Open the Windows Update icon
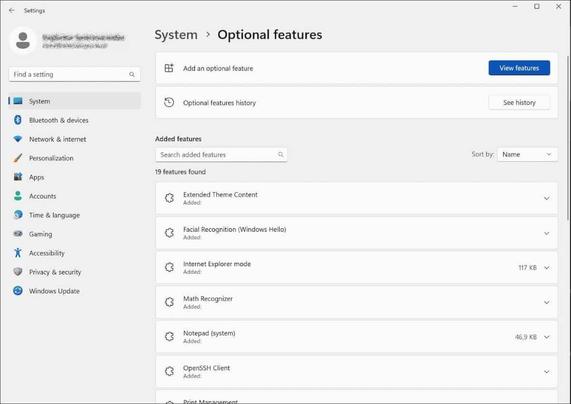Viewport: 571px width, 404px height. click(x=18, y=290)
